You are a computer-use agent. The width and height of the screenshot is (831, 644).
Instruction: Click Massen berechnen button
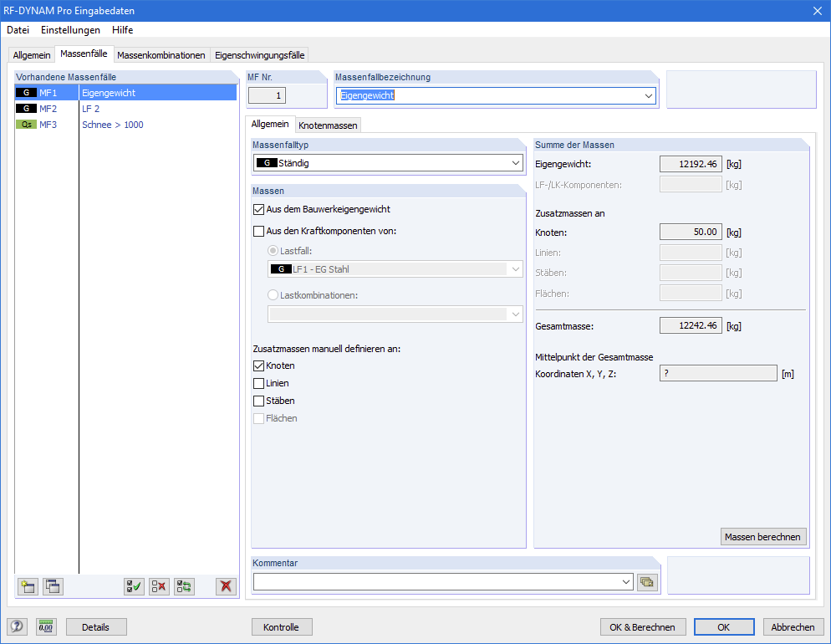[x=763, y=537]
